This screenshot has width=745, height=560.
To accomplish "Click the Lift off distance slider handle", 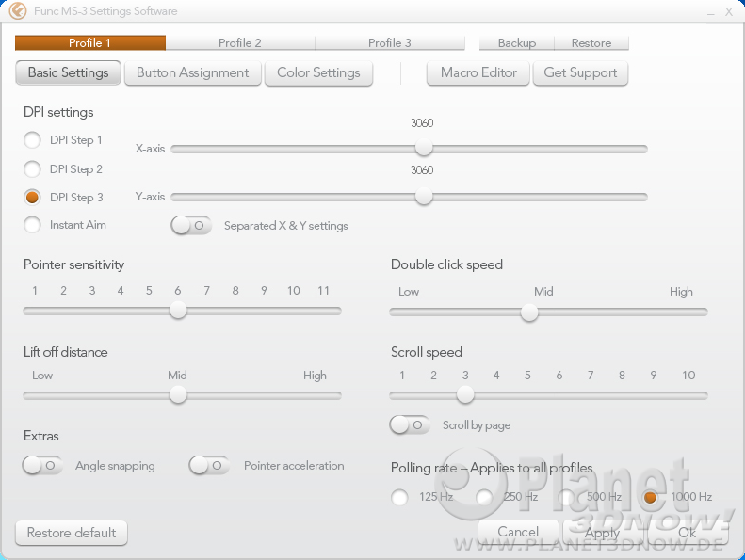I will [178, 394].
